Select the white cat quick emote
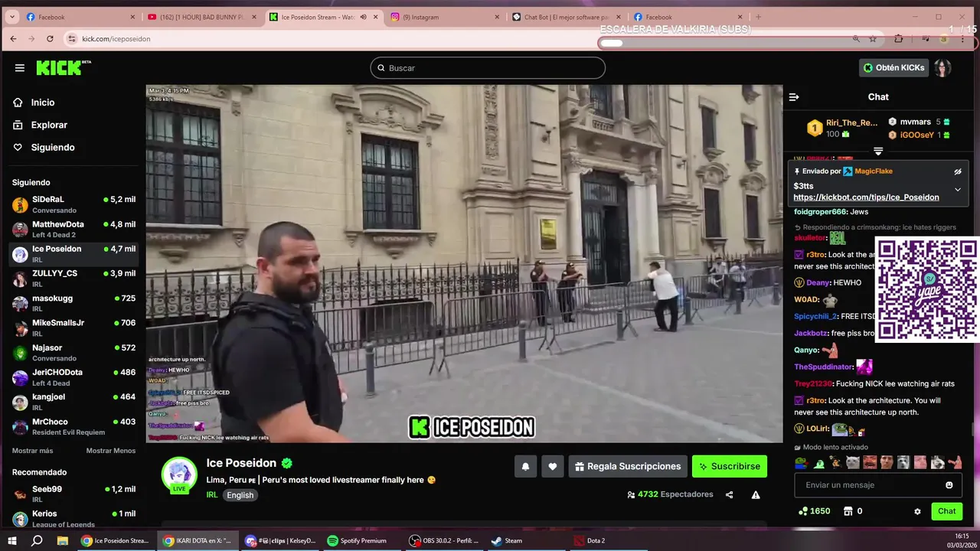Viewport: 980px width, 551px height. [852, 462]
